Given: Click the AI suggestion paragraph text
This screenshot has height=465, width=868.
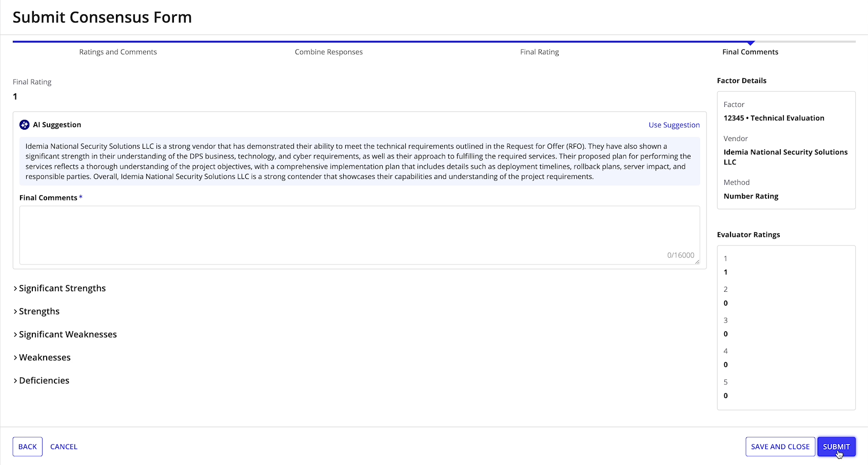Looking at the screenshot, I should [x=360, y=161].
